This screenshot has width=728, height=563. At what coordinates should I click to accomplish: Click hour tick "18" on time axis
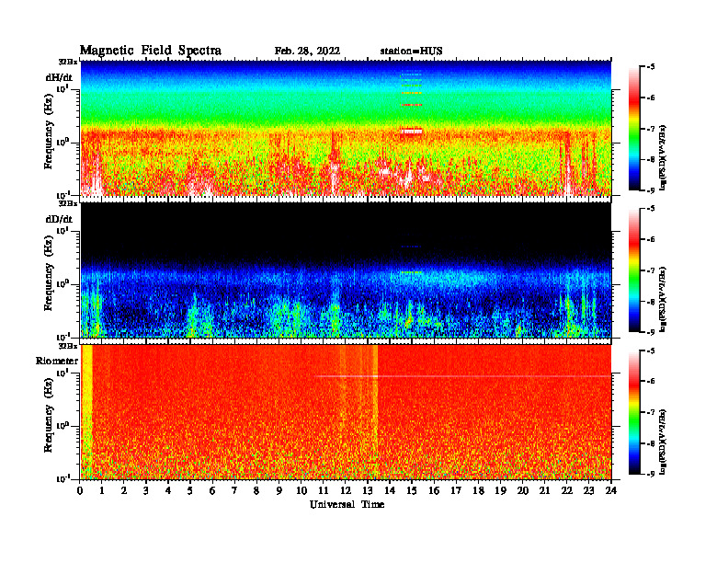(478, 491)
